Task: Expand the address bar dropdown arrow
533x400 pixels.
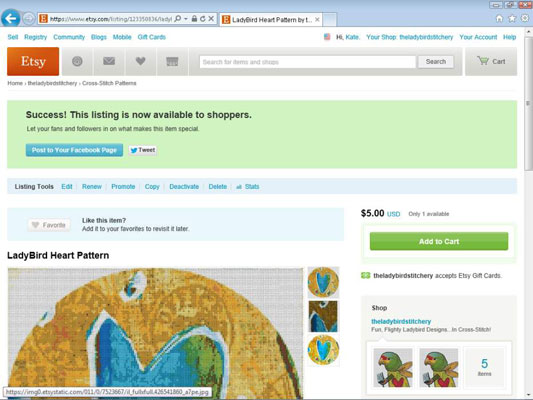Action: point(186,19)
